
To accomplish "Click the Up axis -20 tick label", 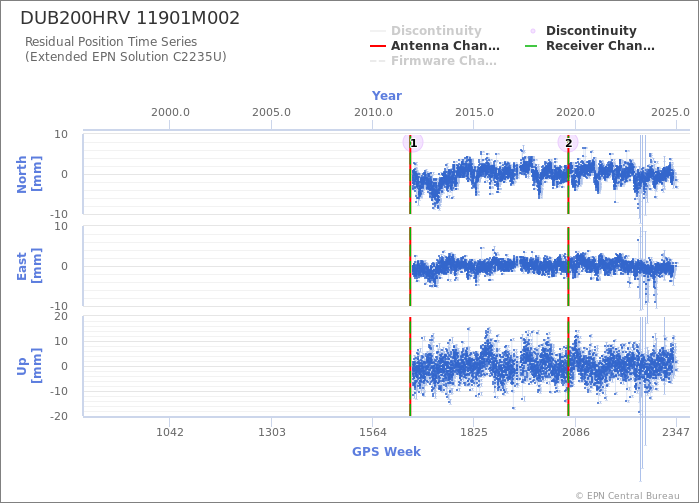I will click(x=59, y=416).
